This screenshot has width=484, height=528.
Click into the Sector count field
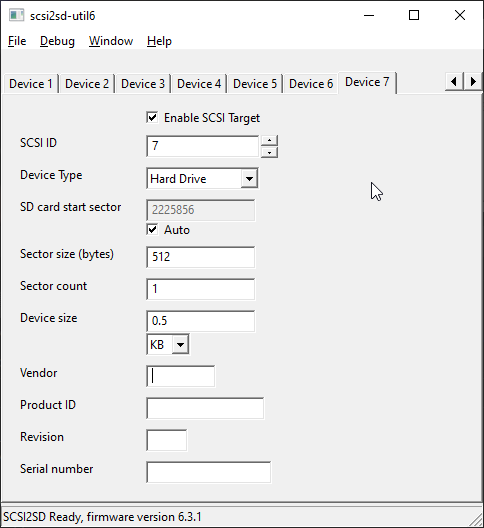(x=201, y=289)
